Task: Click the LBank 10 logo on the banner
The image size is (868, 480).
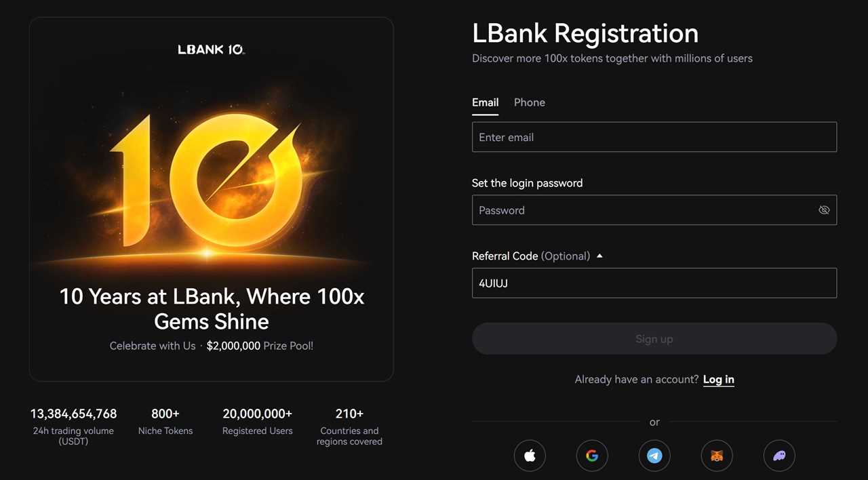Action: coord(211,49)
